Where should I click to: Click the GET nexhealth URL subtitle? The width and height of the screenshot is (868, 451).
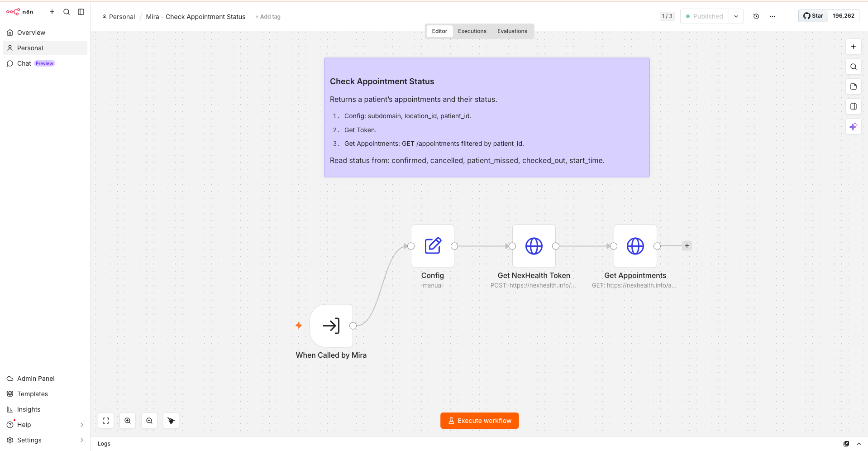(x=634, y=285)
